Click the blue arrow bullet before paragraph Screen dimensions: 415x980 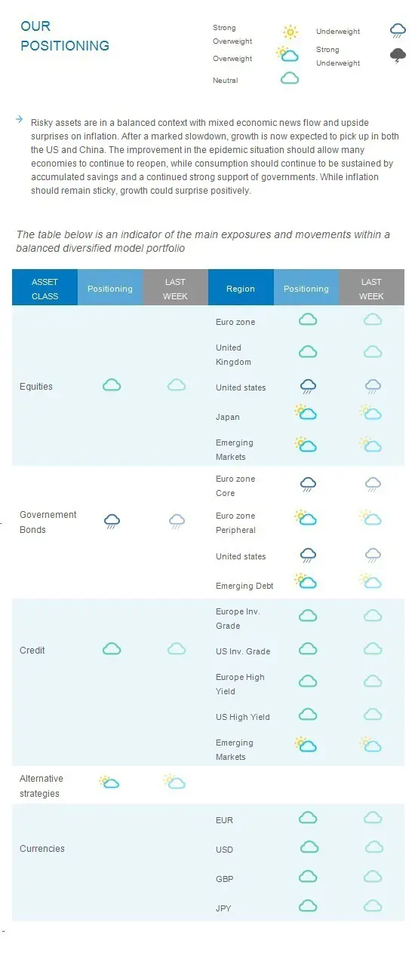tap(19, 119)
